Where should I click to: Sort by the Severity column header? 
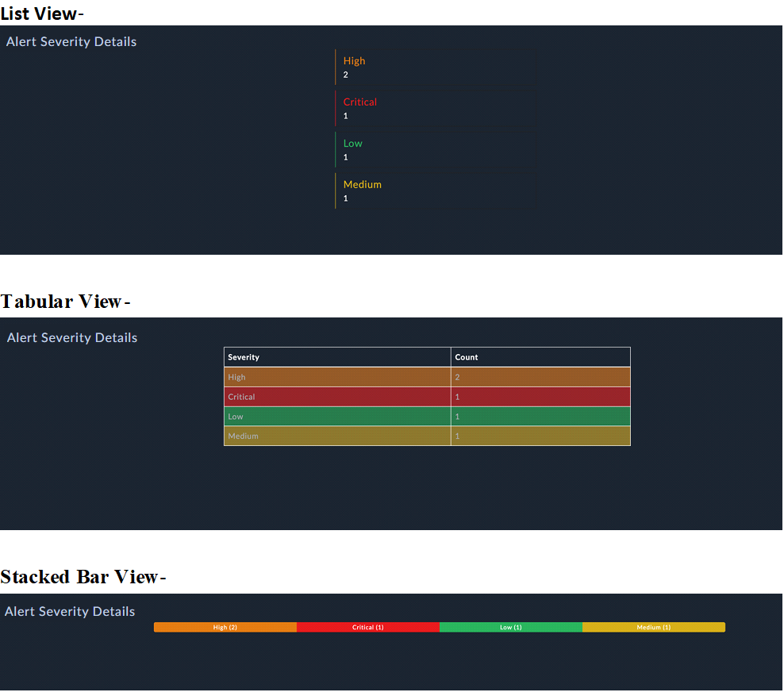coord(242,357)
